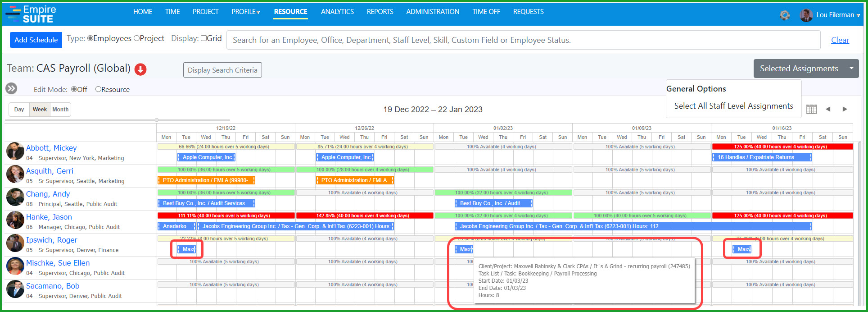The height and width of the screenshot is (312, 868).
Task: Click the red 142.85% utilization bar
Action: pos(365,216)
